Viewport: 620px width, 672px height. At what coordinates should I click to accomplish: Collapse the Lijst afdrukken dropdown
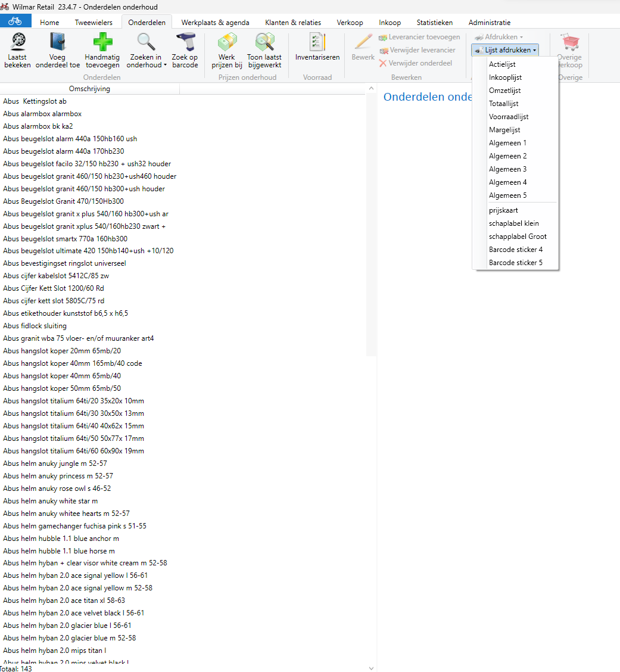coord(505,50)
